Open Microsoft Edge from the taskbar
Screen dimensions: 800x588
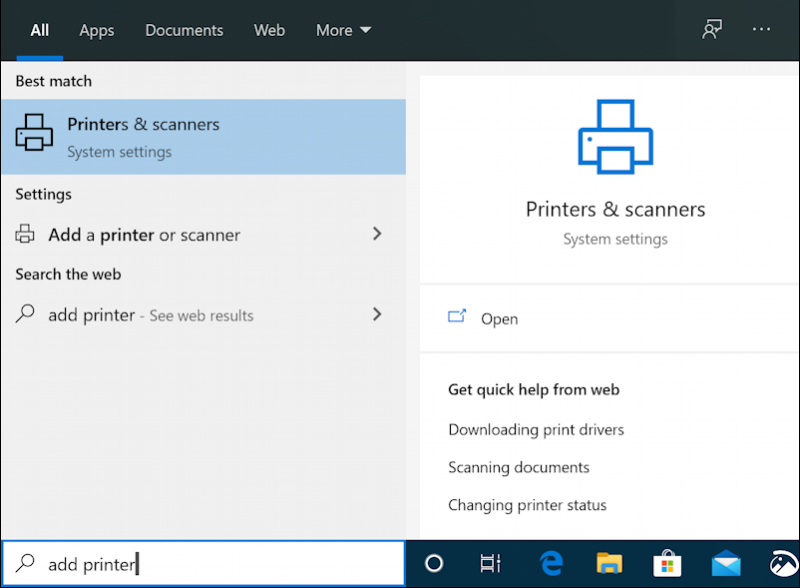[x=551, y=563]
